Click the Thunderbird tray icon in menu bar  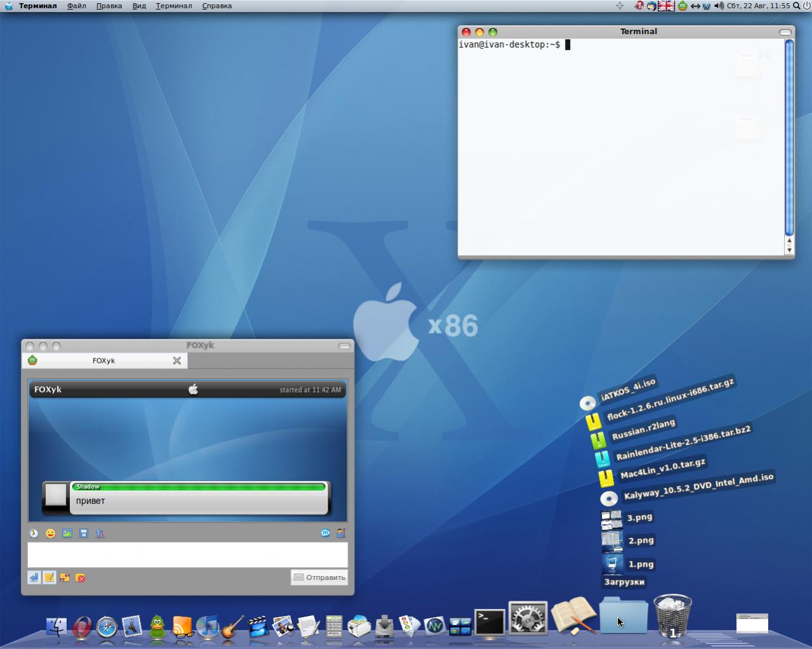pos(651,6)
